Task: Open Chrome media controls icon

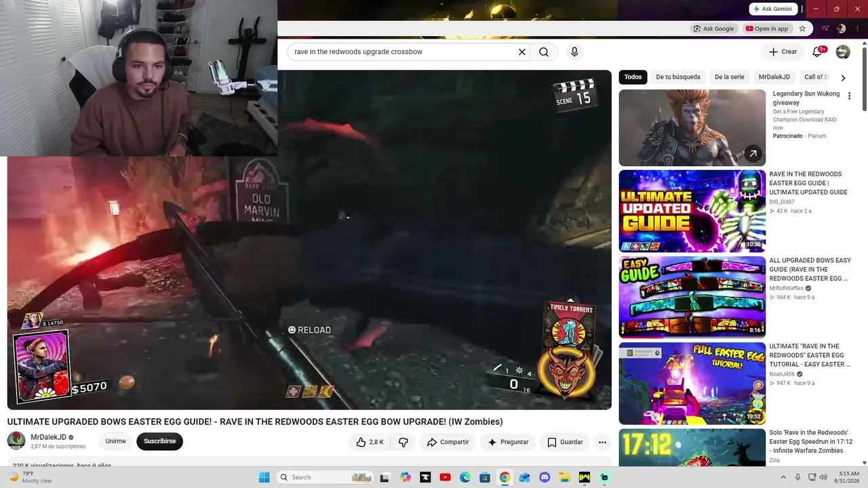Action: coord(825,28)
